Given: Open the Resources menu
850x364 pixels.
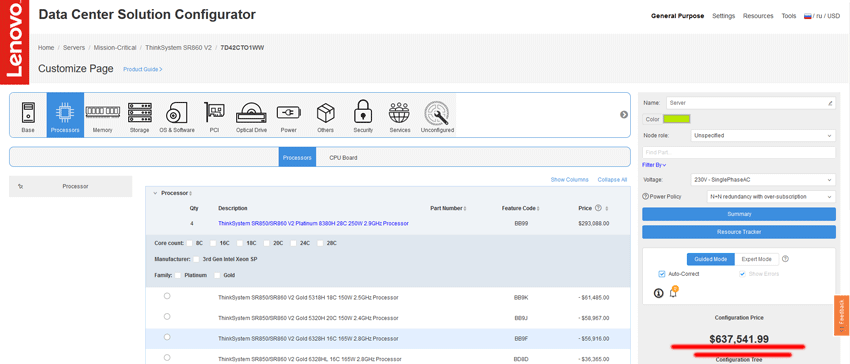Looking at the screenshot, I should coord(758,16).
